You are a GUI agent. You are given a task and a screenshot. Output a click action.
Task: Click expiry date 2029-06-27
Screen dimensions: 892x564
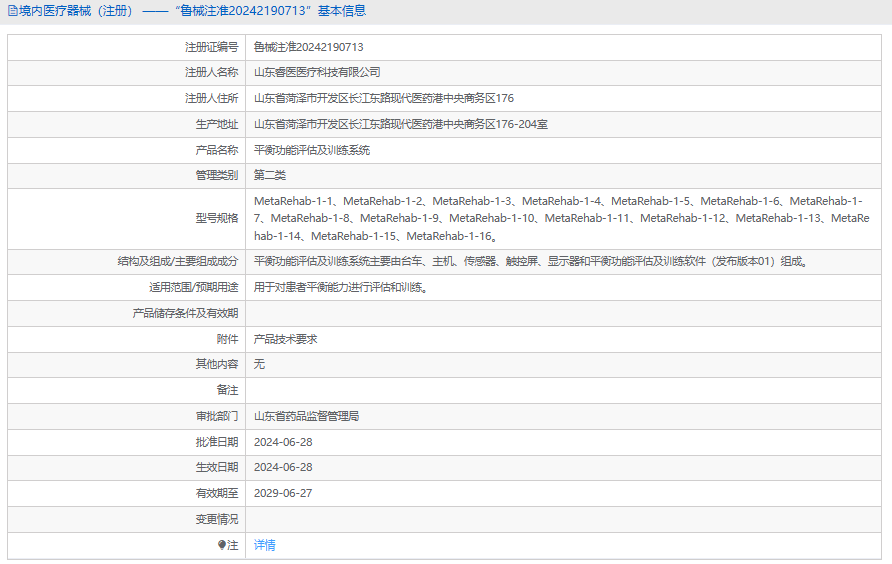283,493
